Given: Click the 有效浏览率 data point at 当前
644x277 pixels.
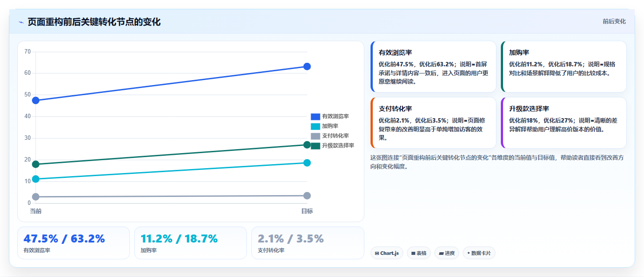Looking at the screenshot, I should [x=36, y=100].
